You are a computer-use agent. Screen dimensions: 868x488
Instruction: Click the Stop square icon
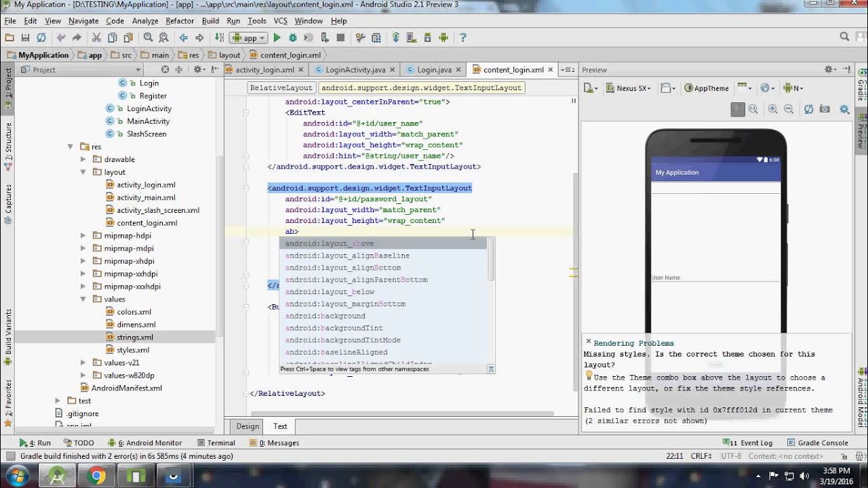(340, 38)
